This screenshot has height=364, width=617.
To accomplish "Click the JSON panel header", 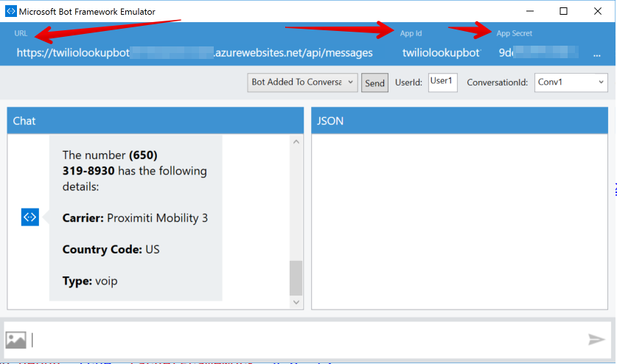I will [459, 121].
